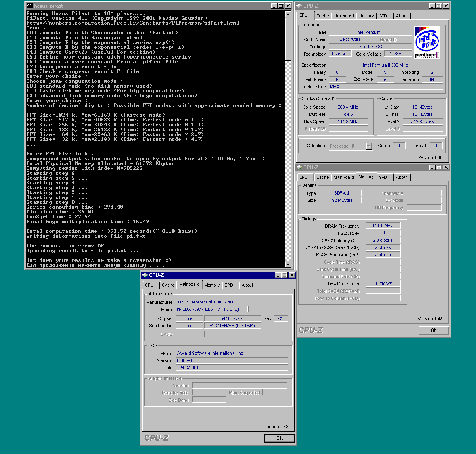The width and height of the screenshot is (476, 454).
Task: Click the Intel Inside Pentium II logo
Action: click(427, 42)
